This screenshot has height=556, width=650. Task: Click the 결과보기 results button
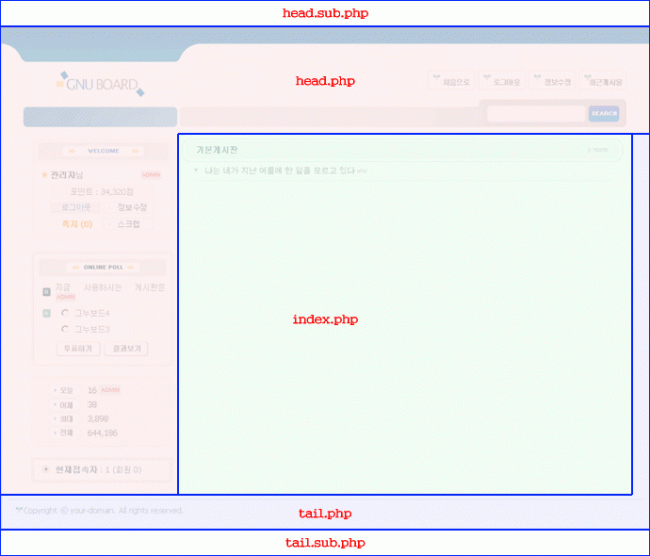(x=125, y=349)
